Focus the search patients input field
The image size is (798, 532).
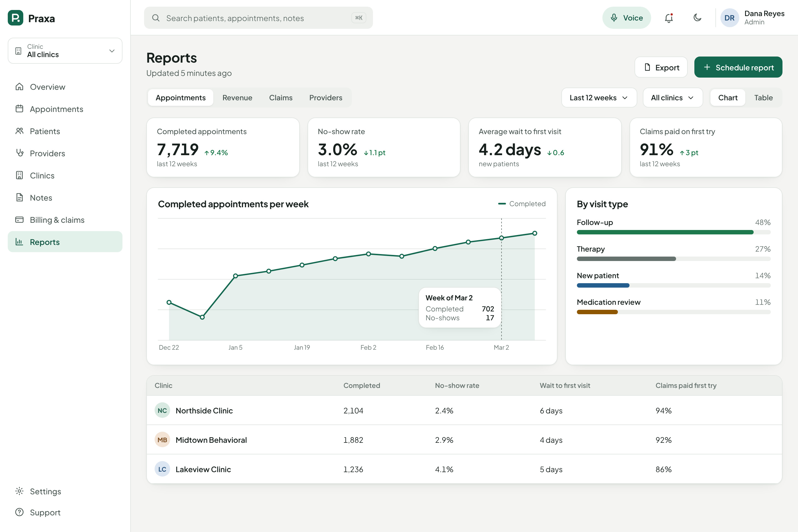tap(258, 18)
